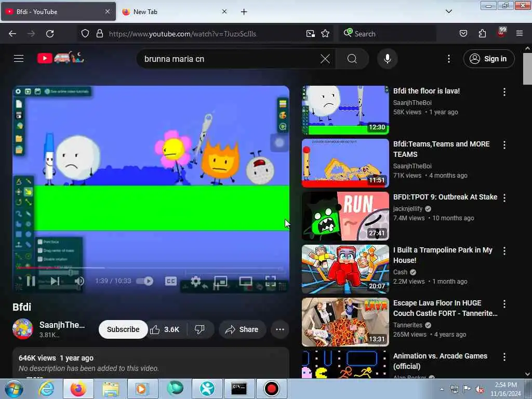Screen dimensions: 532x399
Task: Click the muted volume tray icon
Action: [480, 390]
